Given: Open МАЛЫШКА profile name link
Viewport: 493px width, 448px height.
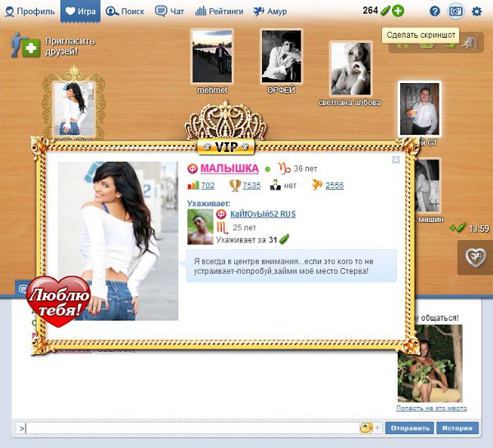Looking at the screenshot, I should [229, 169].
